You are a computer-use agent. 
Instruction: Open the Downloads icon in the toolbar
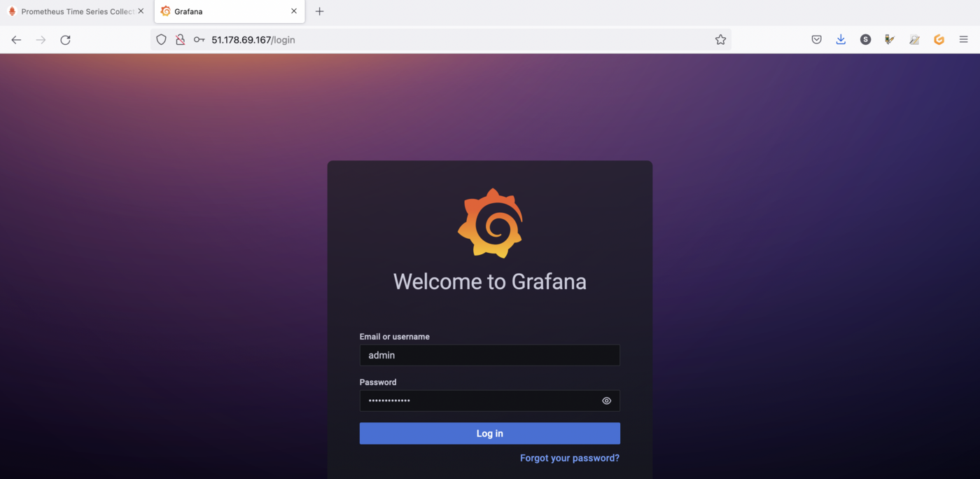841,39
